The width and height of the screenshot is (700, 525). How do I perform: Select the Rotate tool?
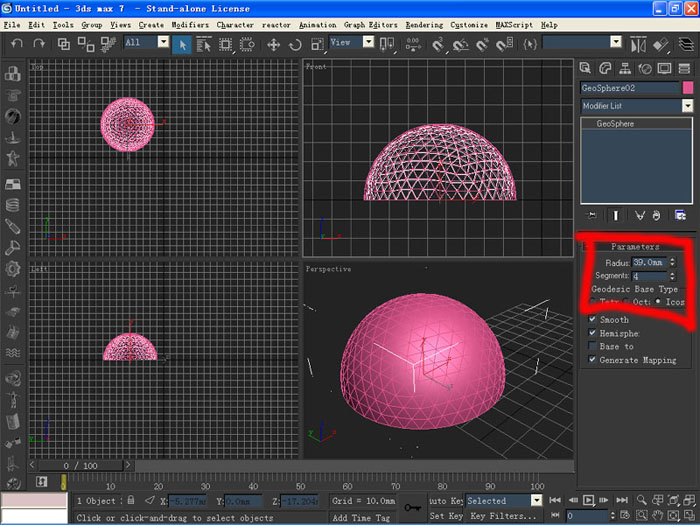tap(295, 45)
